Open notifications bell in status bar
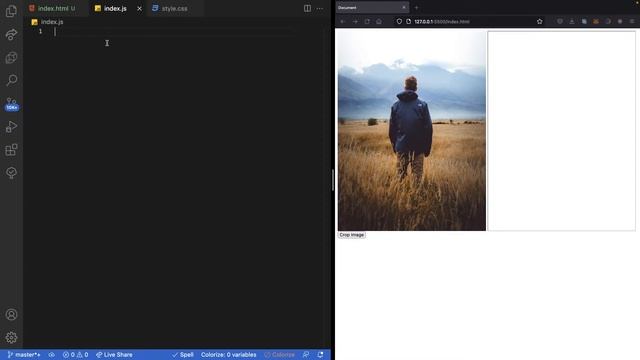 tap(320, 355)
